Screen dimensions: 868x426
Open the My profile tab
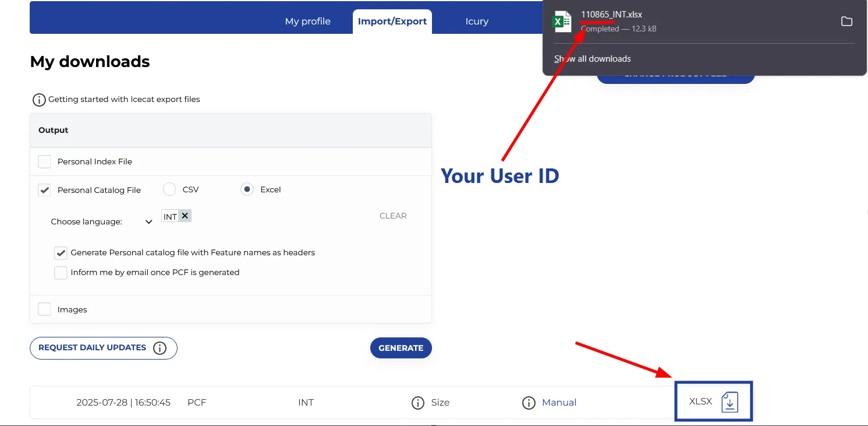tap(307, 22)
